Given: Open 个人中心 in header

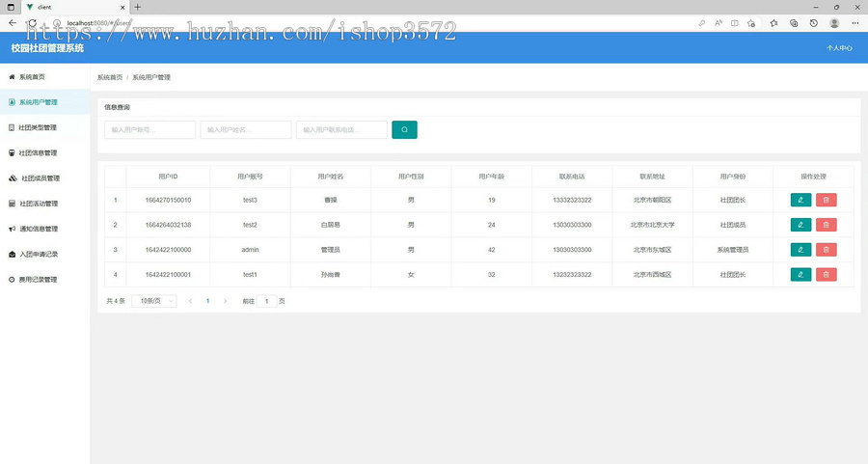Looking at the screenshot, I should tap(839, 48).
